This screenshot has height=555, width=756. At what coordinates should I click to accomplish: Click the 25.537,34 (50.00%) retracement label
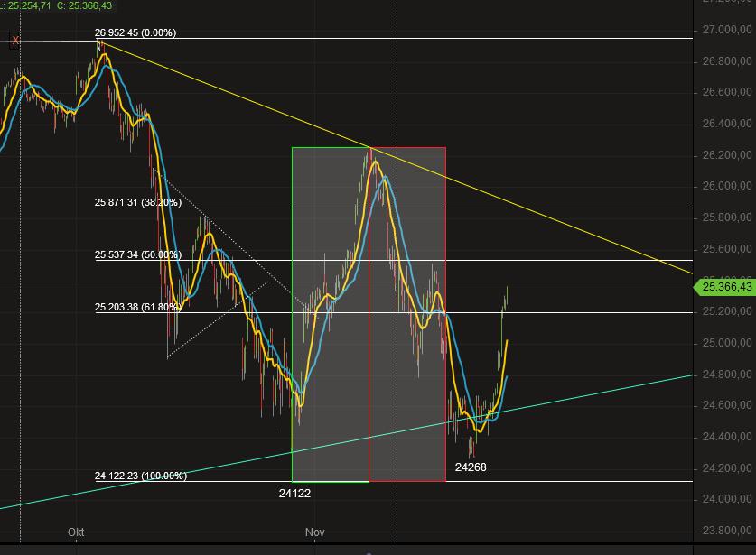(137, 255)
